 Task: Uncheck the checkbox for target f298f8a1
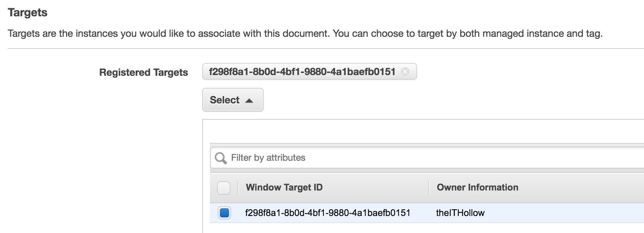(224, 213)
